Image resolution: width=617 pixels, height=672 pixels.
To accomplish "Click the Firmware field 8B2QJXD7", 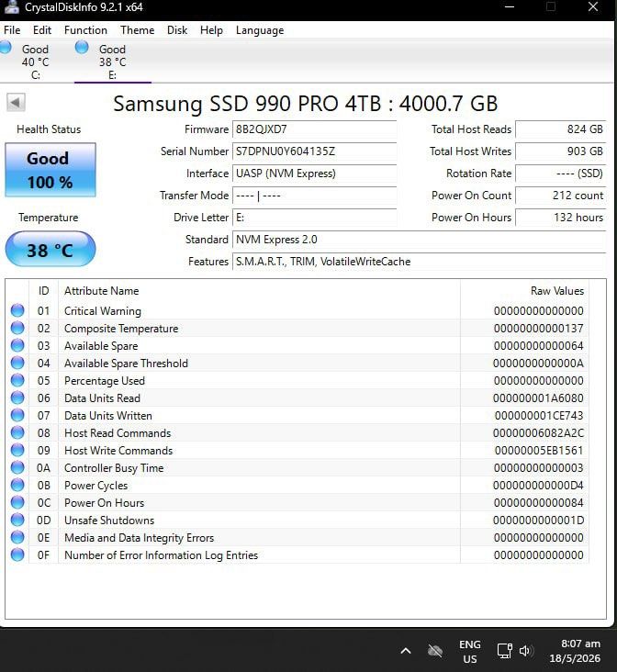I will (314, 129).
